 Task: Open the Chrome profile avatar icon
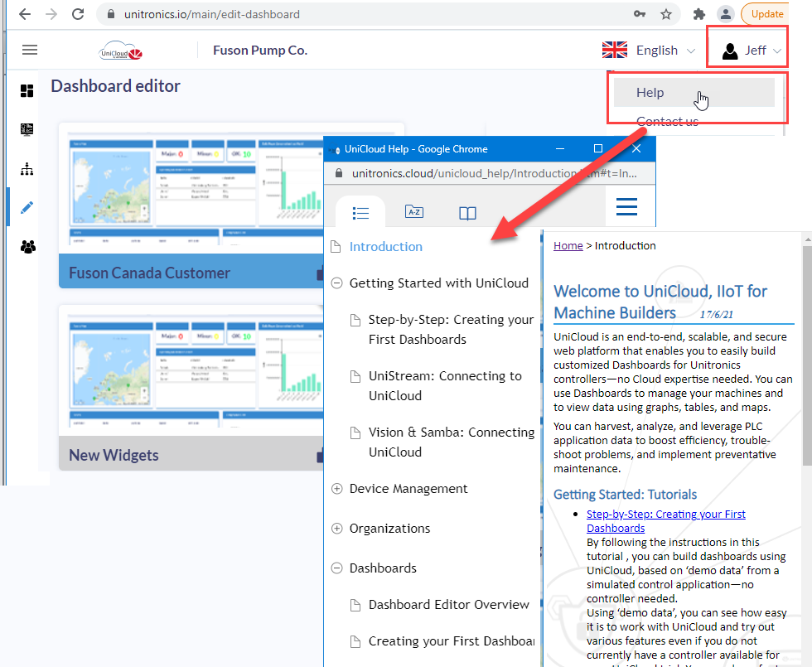pos(726,14)
